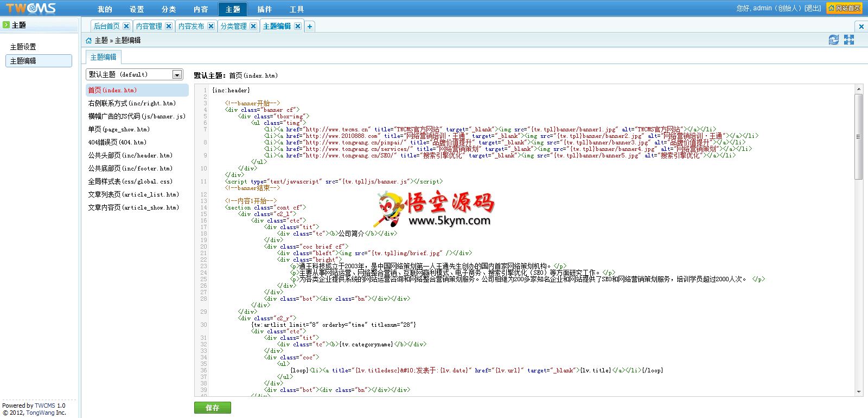This screenshot has height=418, width=868.
Task: Select file 文章内容页 (article_show.htm)
Action: point(137,207)
